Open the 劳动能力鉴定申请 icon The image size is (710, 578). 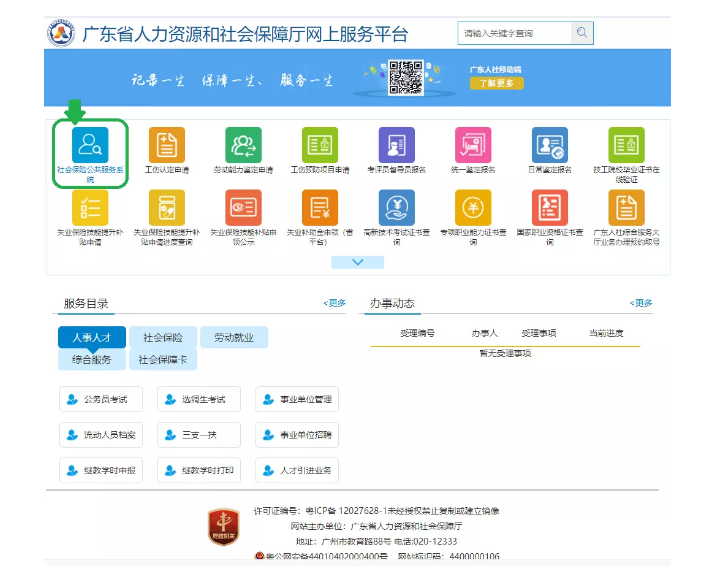pos(244,145)
